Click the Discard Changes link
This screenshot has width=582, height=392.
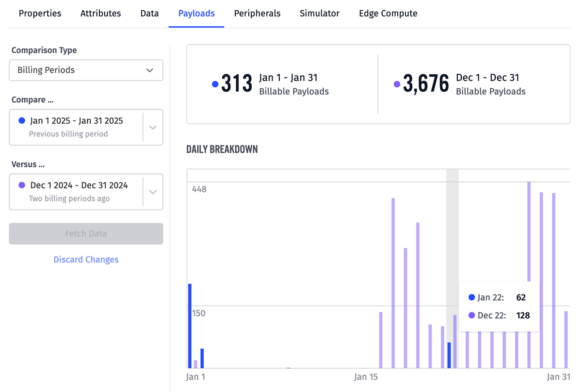click(86, 260)
